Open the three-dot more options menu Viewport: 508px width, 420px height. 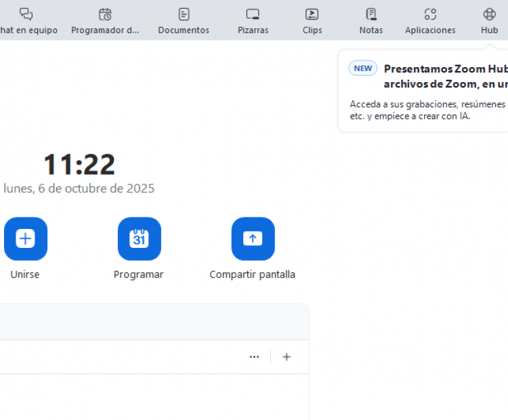point(254,357)
